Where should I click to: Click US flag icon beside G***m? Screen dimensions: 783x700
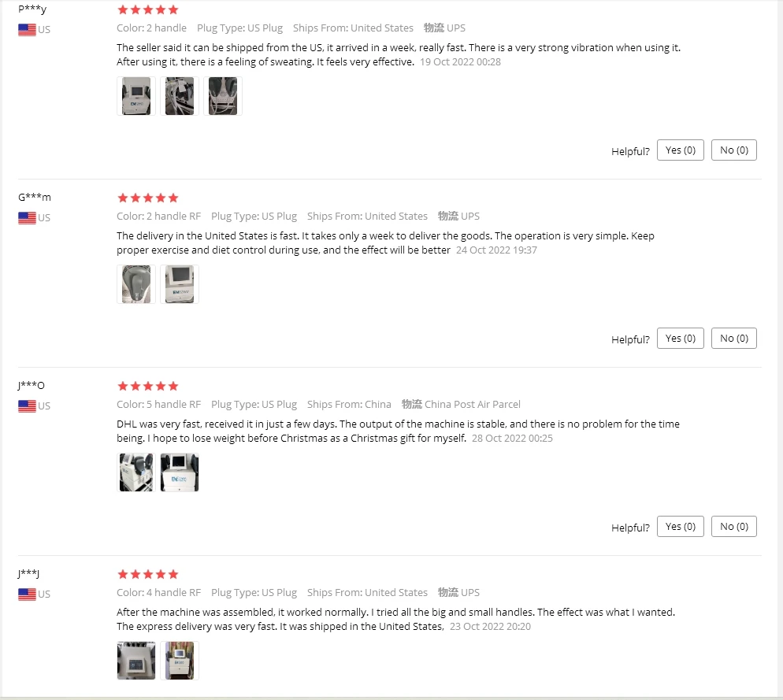[x=27, y=218]
